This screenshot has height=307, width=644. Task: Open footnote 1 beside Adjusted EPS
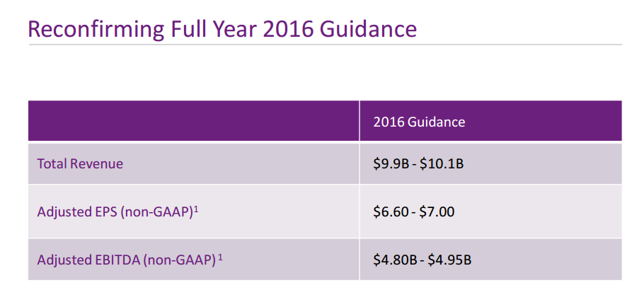196,208
